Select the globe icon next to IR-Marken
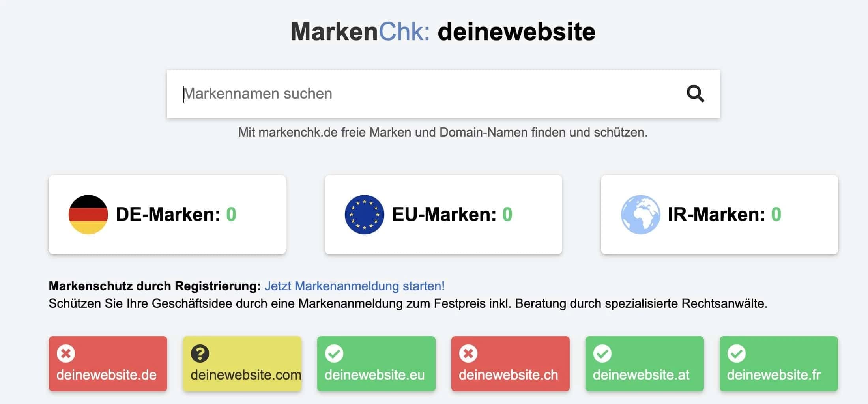Image resolution: width=868 pixels, height=404 pixels. [x=641, y=215]
